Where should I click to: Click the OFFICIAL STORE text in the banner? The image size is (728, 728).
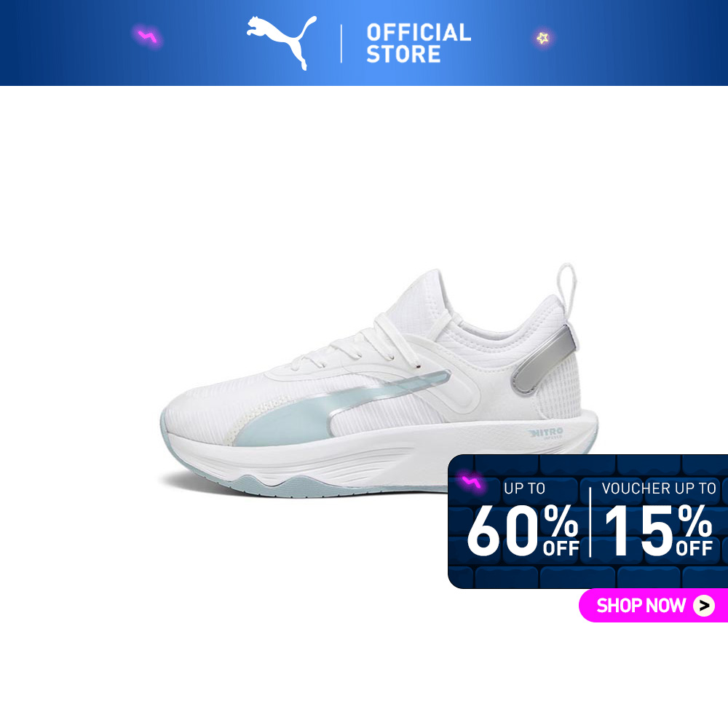coord(419,43)
